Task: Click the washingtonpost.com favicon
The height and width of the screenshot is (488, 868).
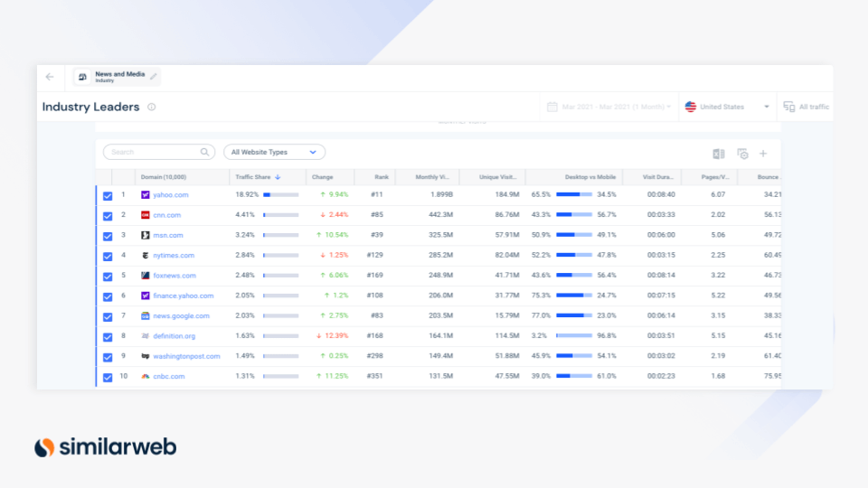Action: pos(145,356)
